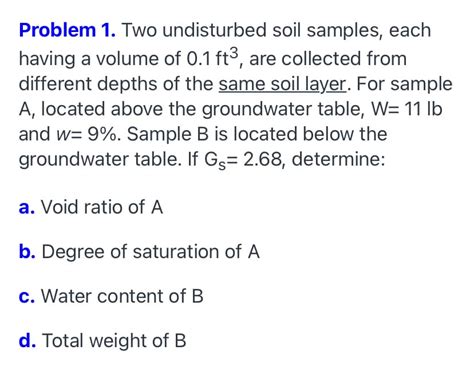Click the "0.1 ft³" volume value
474x390 pixels.
[x=213, y=57]
